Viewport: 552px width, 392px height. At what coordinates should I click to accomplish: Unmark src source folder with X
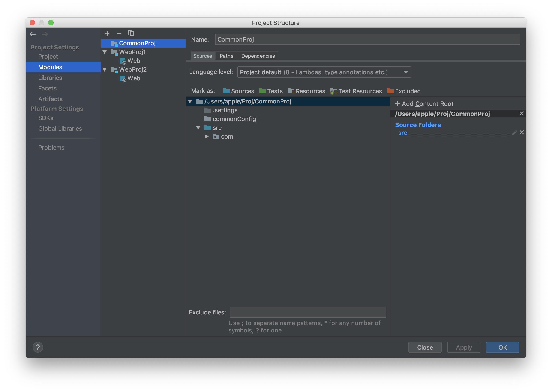pyautogui.click(x=522, y=133)
